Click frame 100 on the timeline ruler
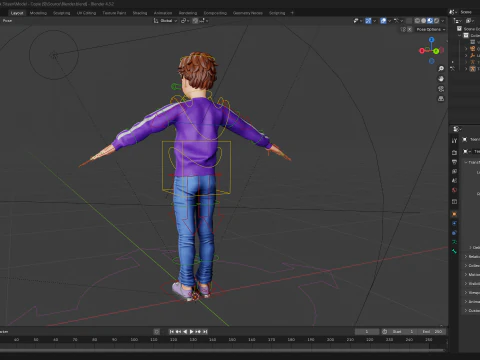 click(134, 339)
